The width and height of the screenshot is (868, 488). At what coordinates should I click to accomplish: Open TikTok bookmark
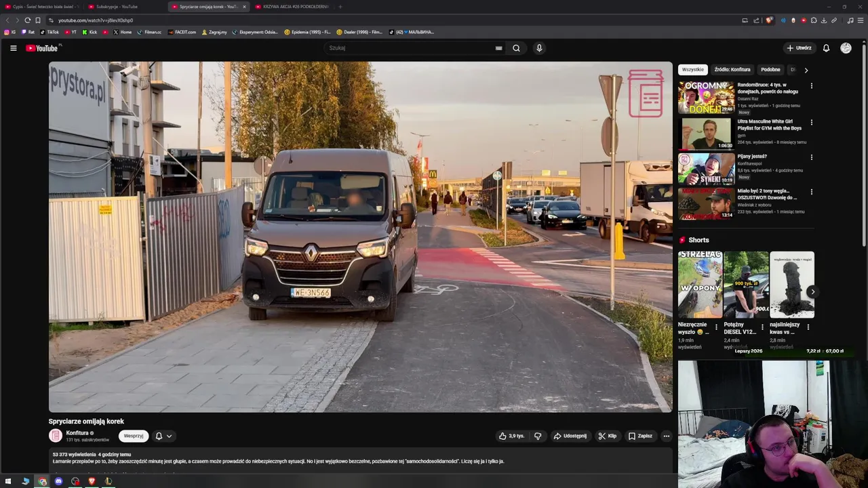pos(50,32)
